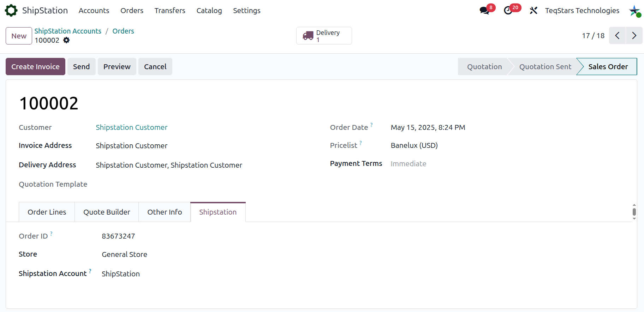Follow ShipStation Accounts breadcrumb link
Screen dimensions: 644x312
click(68, 31)
